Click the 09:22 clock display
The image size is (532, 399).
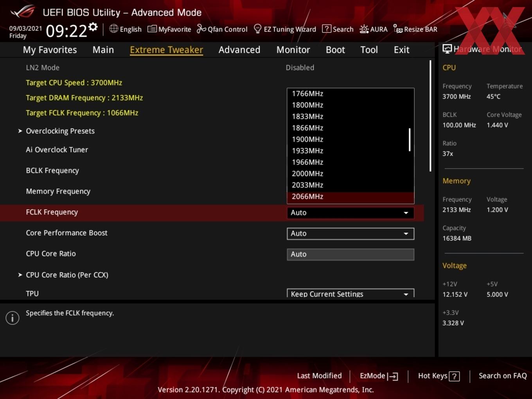(66, 31)
